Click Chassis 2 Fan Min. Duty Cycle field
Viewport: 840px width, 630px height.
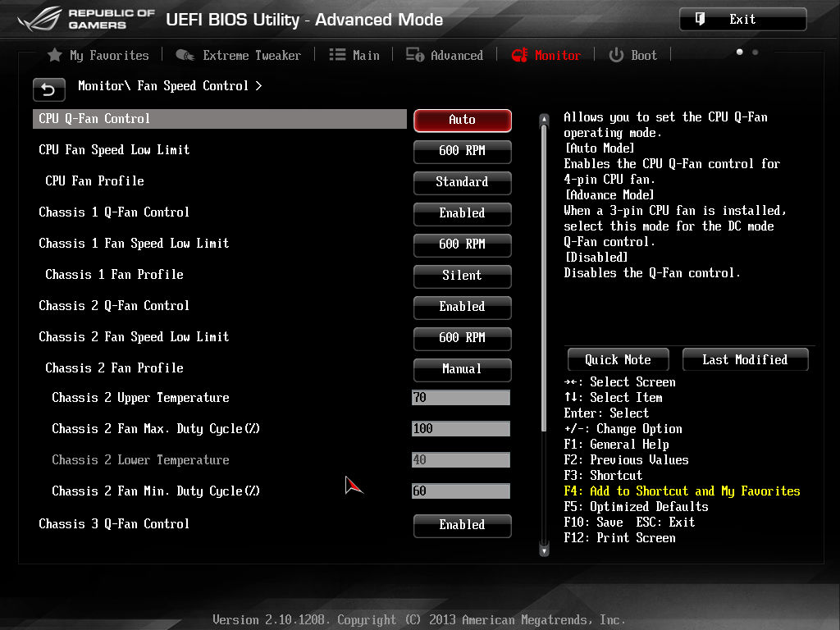[461, 491]
